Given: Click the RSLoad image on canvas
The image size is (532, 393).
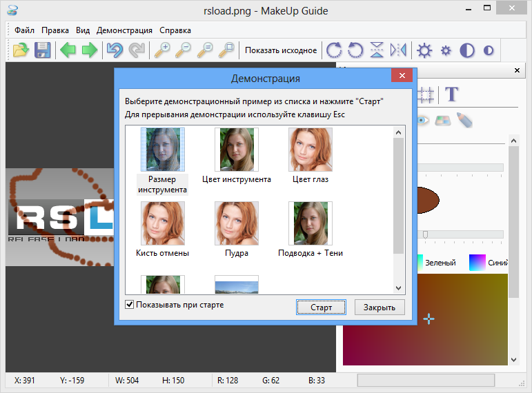Looking at the screenshot, I should coord(60,217).
